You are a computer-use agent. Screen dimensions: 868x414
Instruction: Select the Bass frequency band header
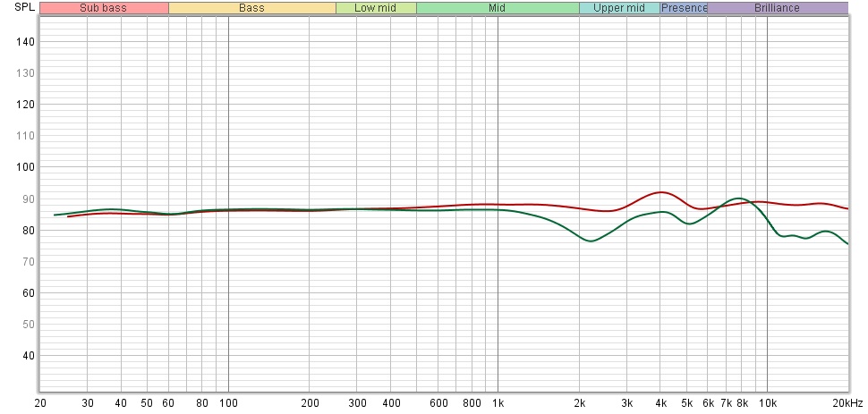point(251,8)
